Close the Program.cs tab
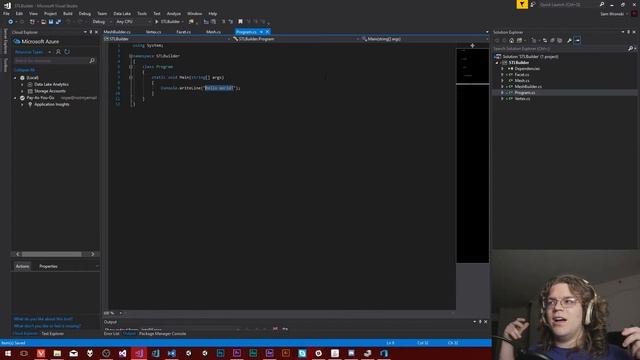The width and height of the screenshot is (640, 360). pyautogui.click(x=268, y=32)
